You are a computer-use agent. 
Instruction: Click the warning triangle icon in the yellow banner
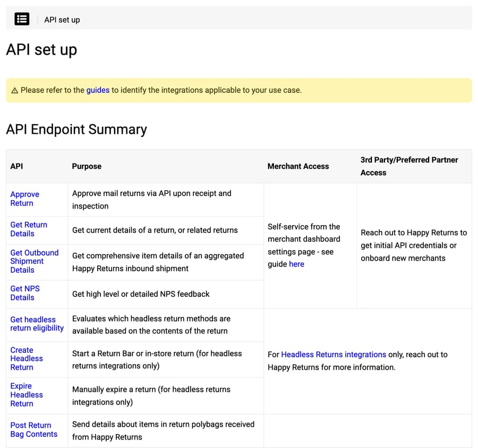(x=15, y=91)
